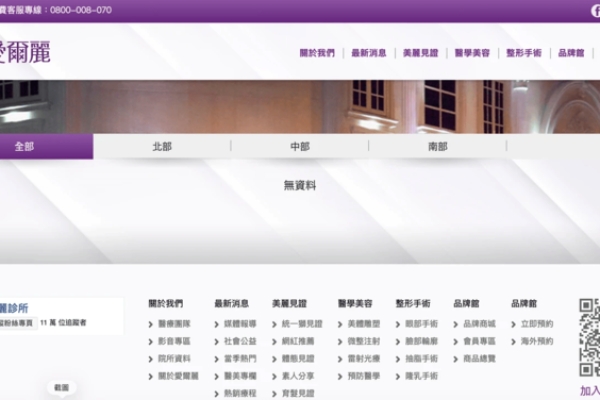Viewport: 600px width, 400px height.
Task: Open the 素人分享 footer link
Action: click(298, 376)
